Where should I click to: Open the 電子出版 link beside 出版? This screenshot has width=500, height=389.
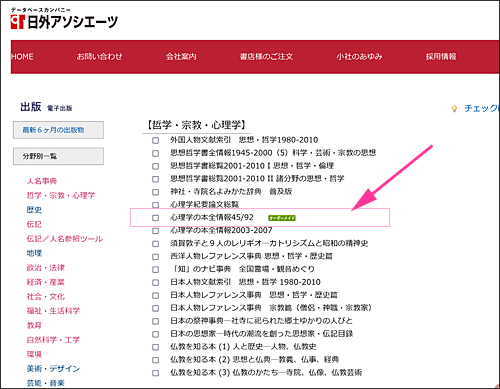[60, 108]
